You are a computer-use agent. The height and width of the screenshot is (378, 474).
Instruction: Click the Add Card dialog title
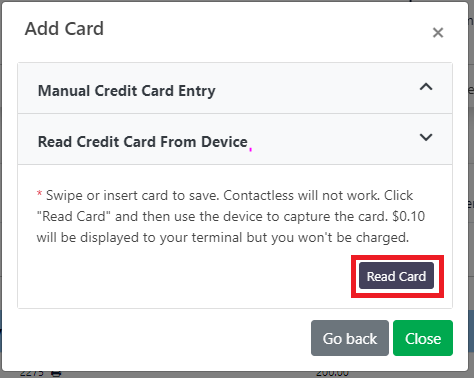pos(64,28)
